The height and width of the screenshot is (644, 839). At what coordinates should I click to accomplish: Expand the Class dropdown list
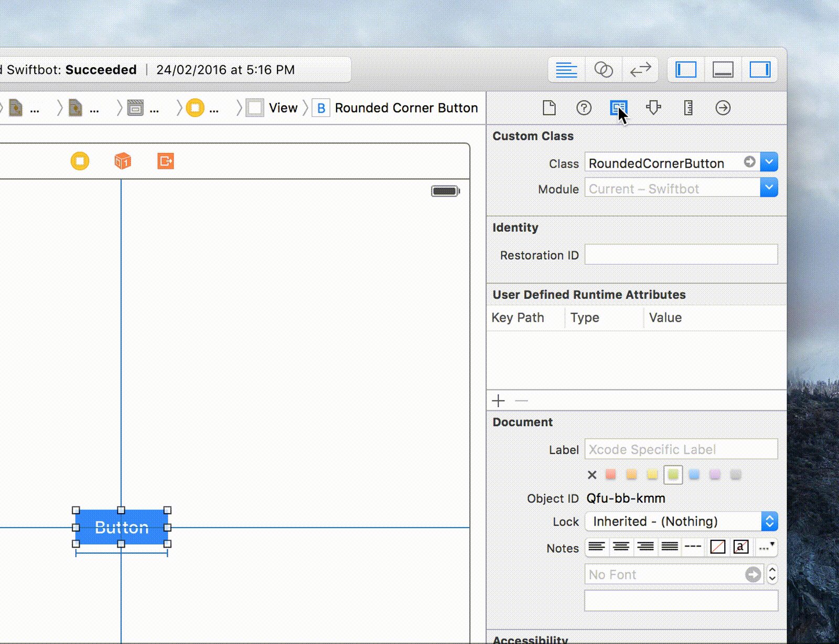point(769,162)
